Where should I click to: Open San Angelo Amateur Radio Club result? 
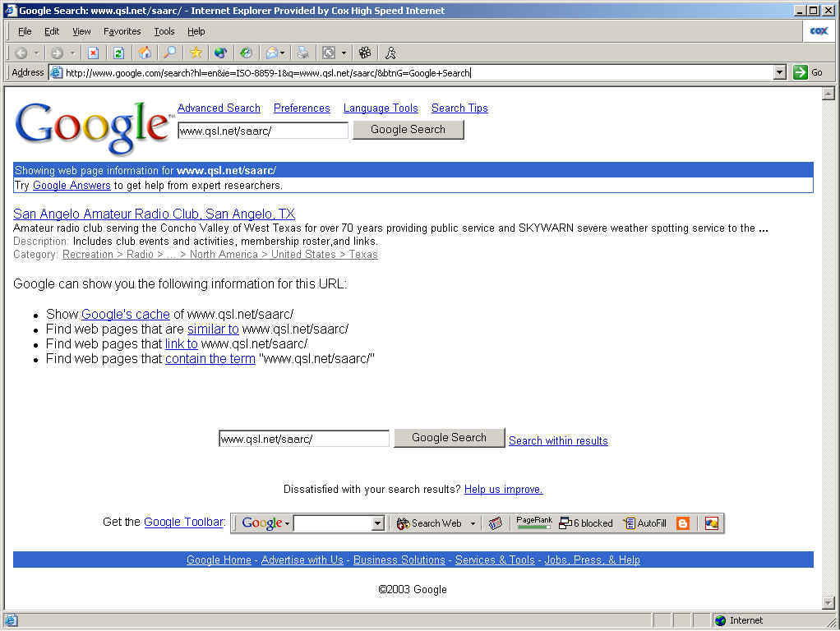pyautogui.click(x=155, y=214)
